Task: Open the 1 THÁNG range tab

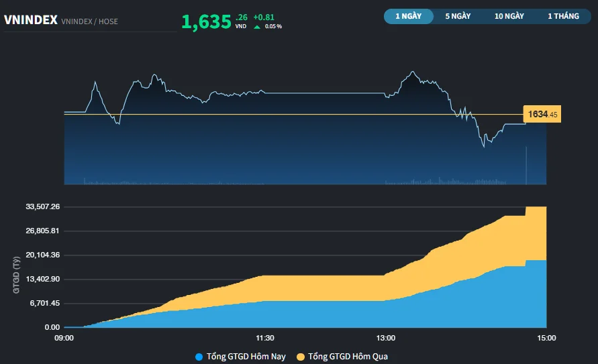Action: click(563, 16)
